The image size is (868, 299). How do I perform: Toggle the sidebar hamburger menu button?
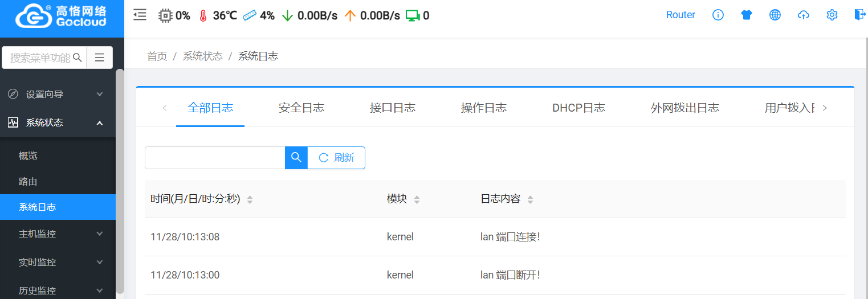100,58
